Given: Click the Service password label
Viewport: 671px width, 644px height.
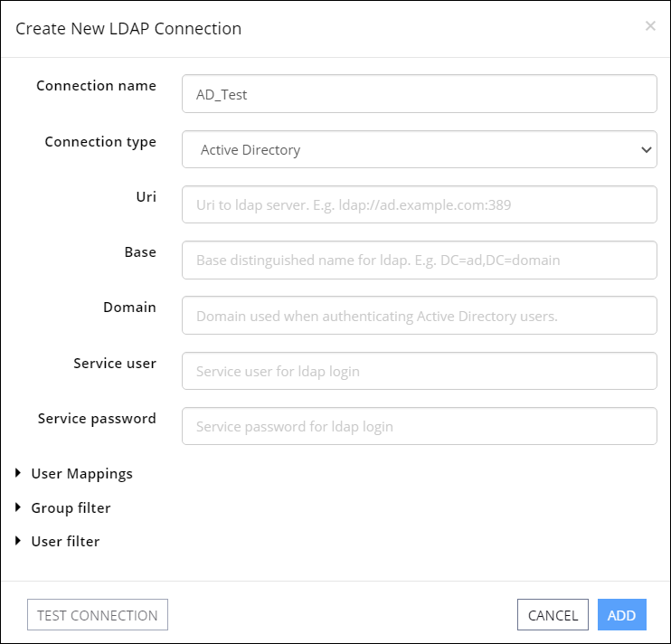Looking at the screenshot, I should click(97, 419).
